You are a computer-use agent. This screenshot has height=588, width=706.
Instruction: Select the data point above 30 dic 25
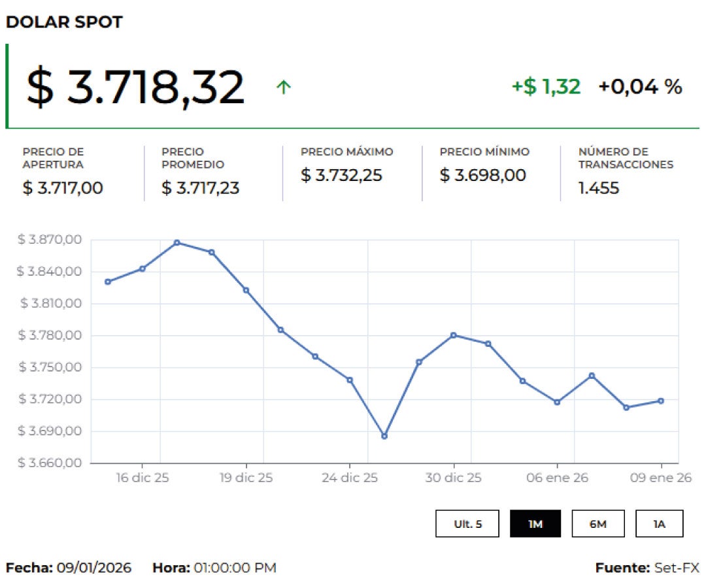tap(453, 335)
